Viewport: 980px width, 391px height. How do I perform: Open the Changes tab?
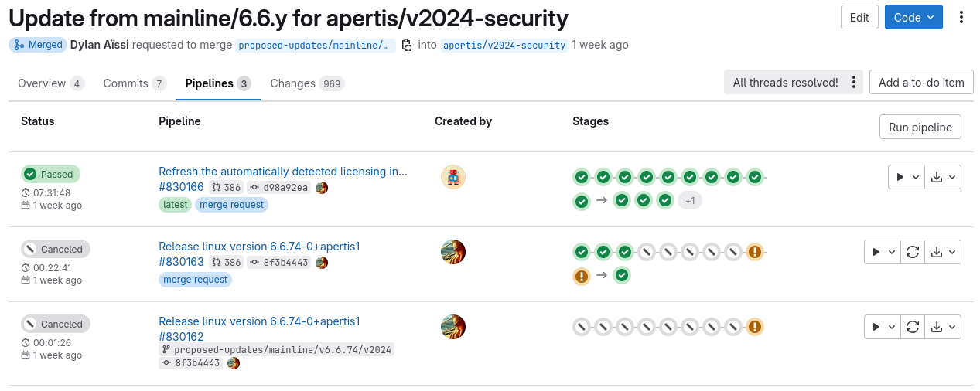click(306, 83)
